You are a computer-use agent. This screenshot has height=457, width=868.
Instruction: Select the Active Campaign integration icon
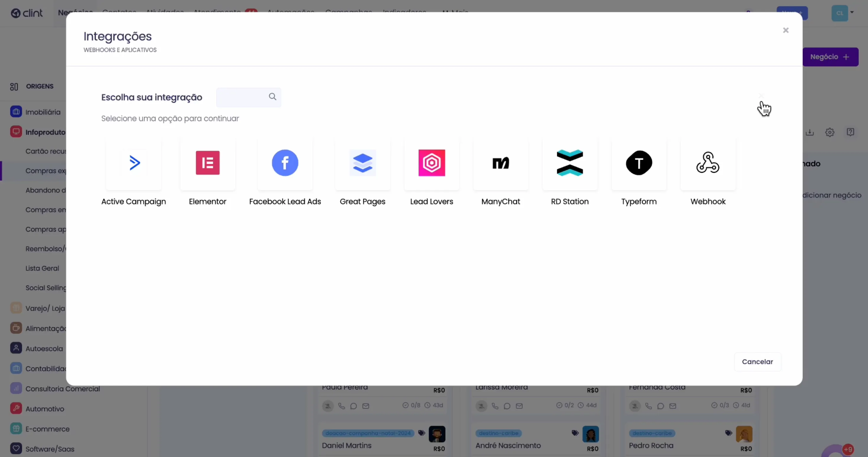click(x=134, y=163)
